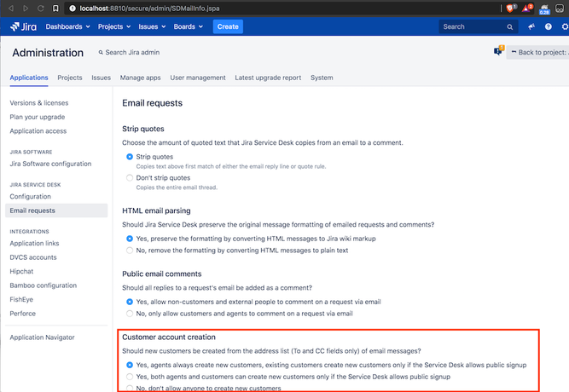Click the Back to project button
Screen dimensions: 569x392
(538, 52)
